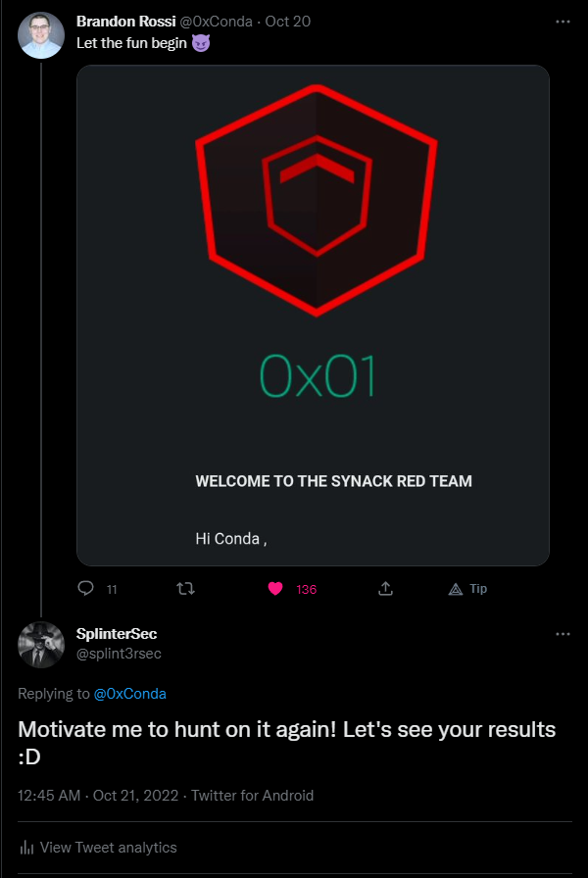Toggle the red heart like icon
Screen dimensions: 588x878
tap(275, 589)
